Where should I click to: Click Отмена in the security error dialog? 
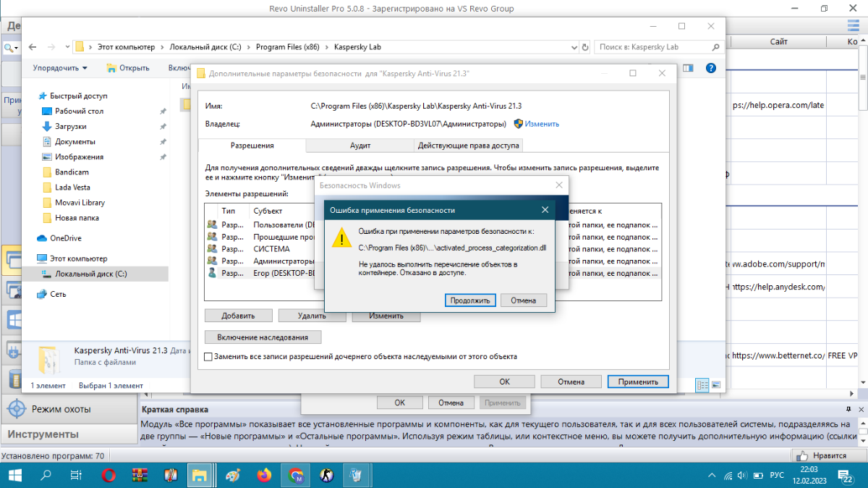click(x=523, y=300)
